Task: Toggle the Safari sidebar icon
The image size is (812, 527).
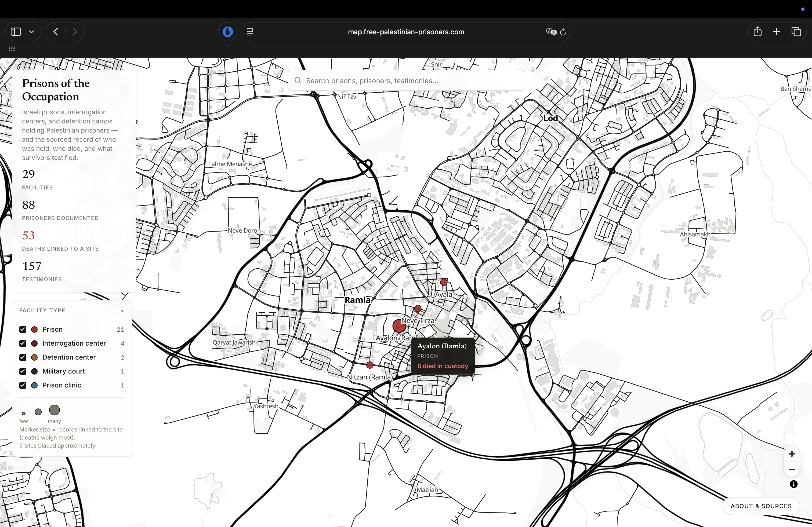Action: pyautogui.click(x=16, y=32)
